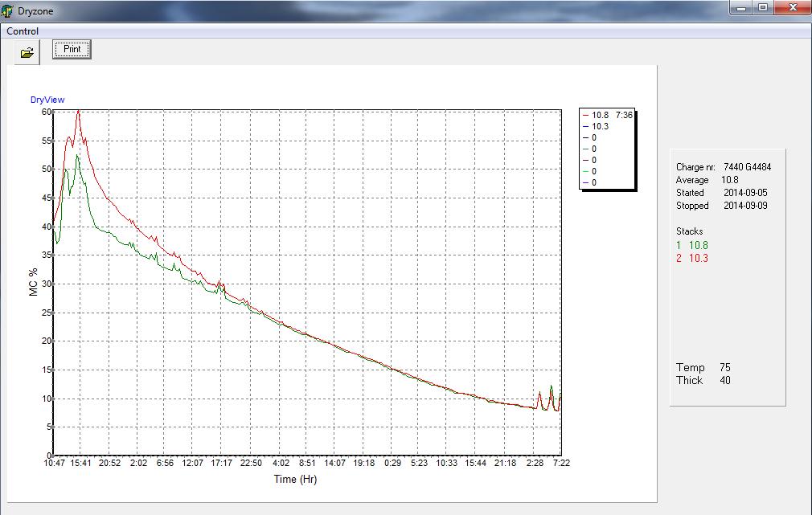The image size is (812, 515).
Task: Click Average value 10.8 in the info panel
Action: [730, 180]
